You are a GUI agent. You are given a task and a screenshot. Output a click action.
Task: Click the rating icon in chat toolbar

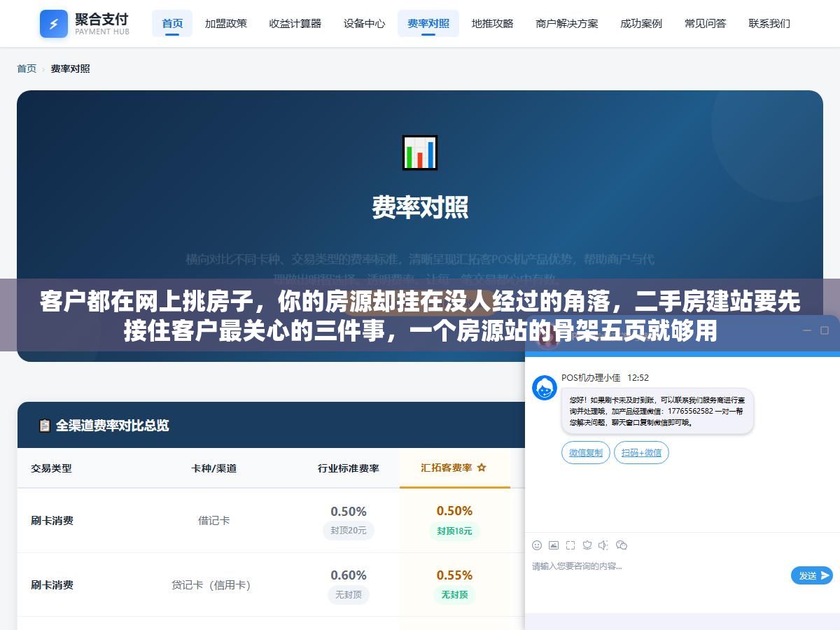(x=587, y=545)
